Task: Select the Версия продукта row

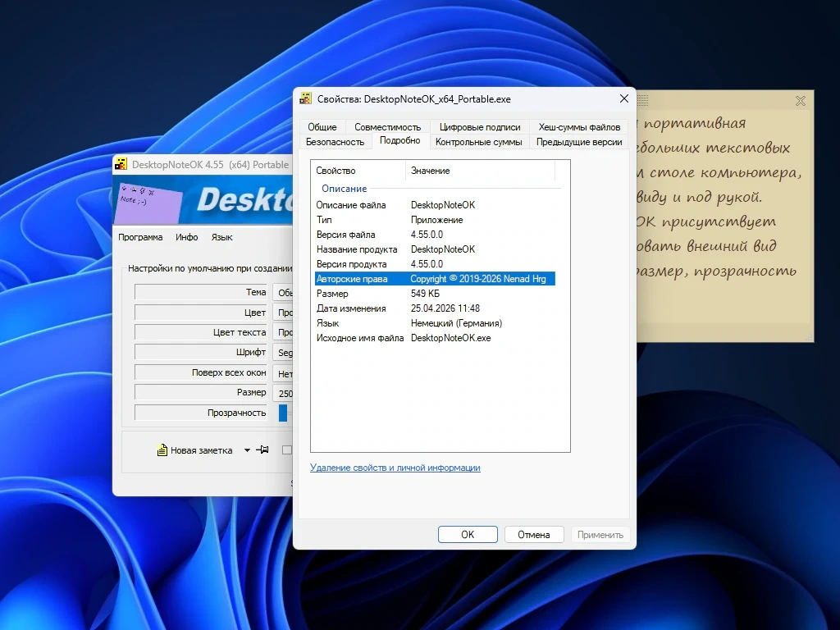Action: [435, 264]
